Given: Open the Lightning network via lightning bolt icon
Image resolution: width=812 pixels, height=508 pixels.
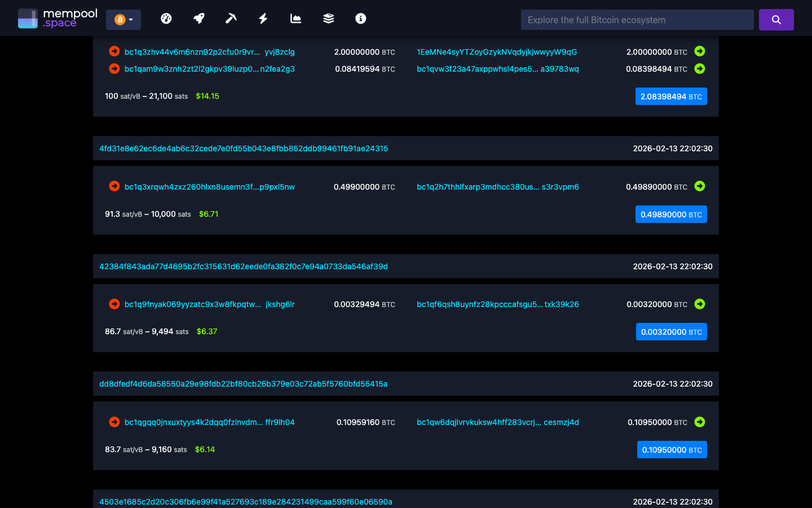Looking at the screenshot, I should coord(263,18).
